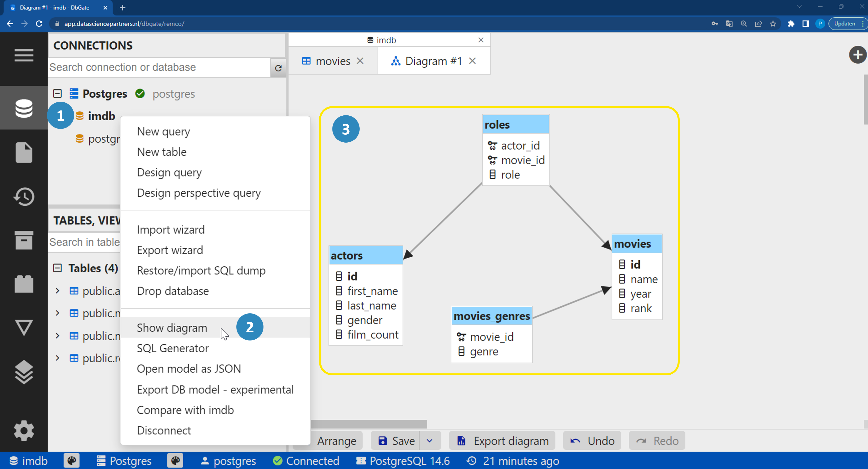This screenshot has width=868, height=469.
Task: Open the plugins sidebar icon
Action: 24,284
